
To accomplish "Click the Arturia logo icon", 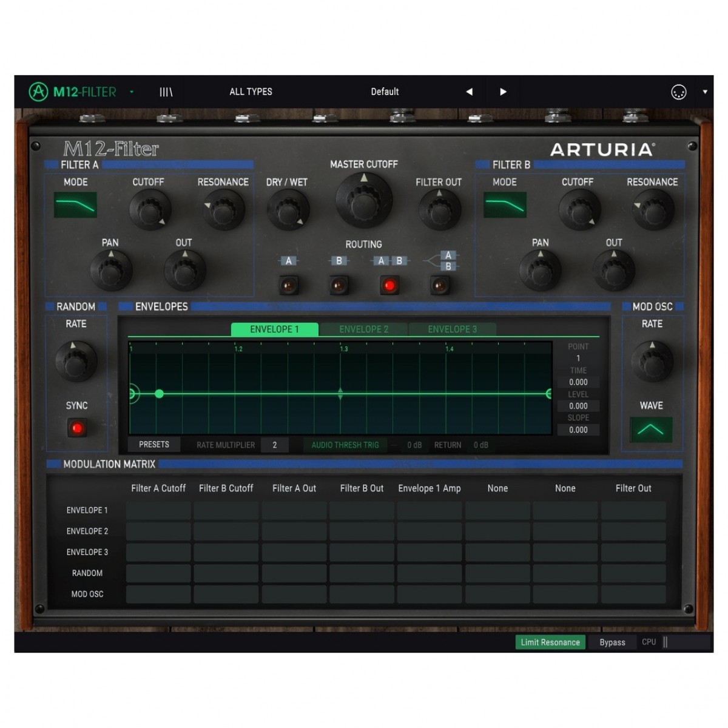I will pos(38,92).
